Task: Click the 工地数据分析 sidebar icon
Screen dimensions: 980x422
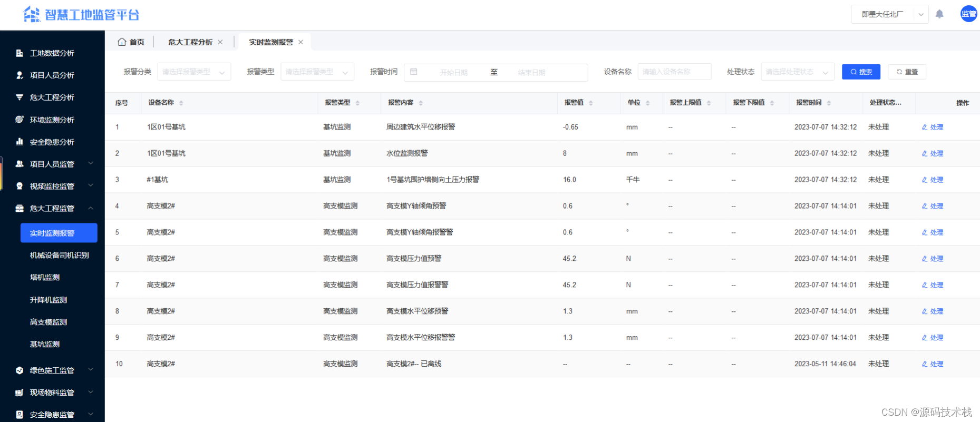Action: 20,53
